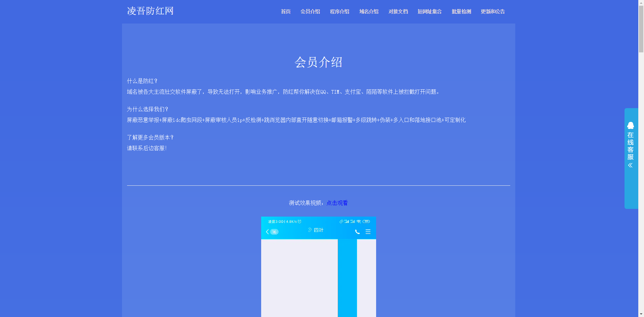Screen dimensions: 644x317
Task: View the 更新和公告 page
Action: click(x=493, y=11)
